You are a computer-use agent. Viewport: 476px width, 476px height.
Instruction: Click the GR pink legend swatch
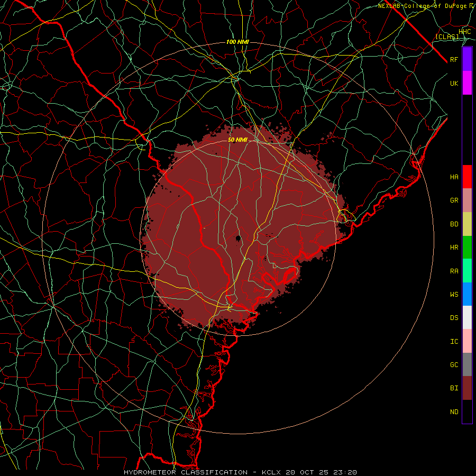point(467,200)
